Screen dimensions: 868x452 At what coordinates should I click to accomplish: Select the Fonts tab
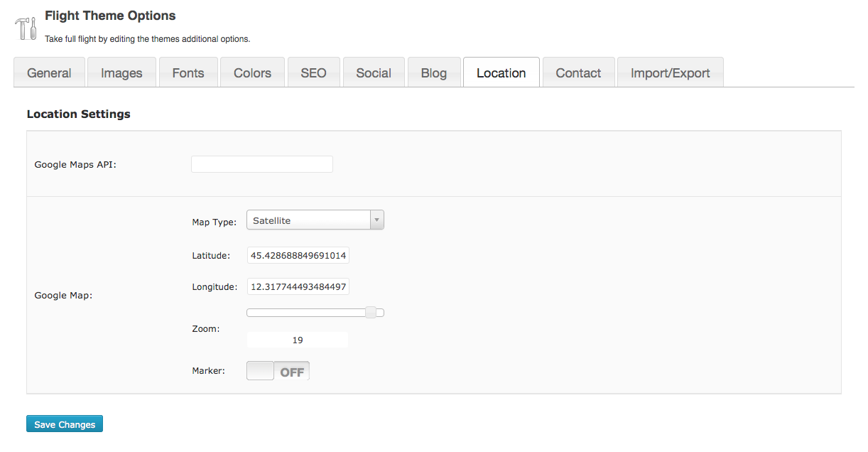point(188,72)
